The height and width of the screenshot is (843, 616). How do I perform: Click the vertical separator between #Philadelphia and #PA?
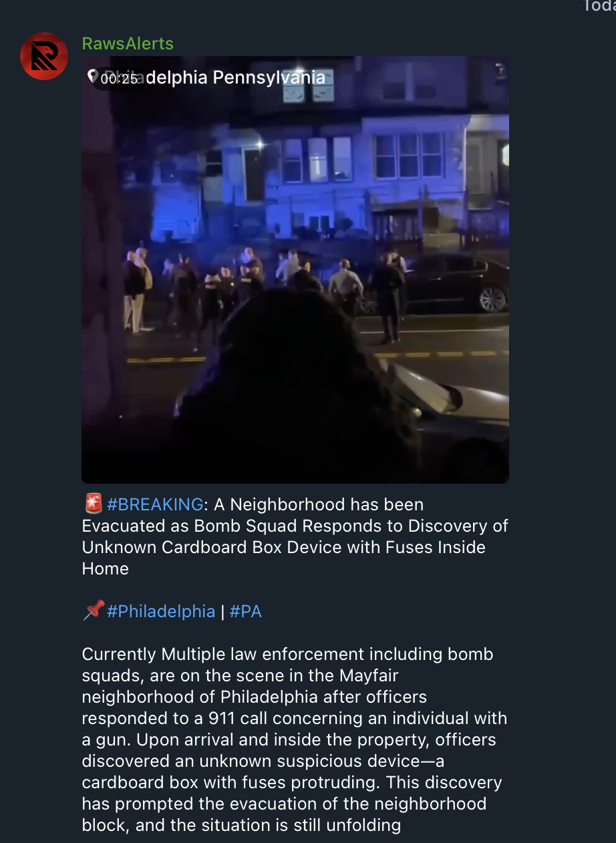point(222,611)
